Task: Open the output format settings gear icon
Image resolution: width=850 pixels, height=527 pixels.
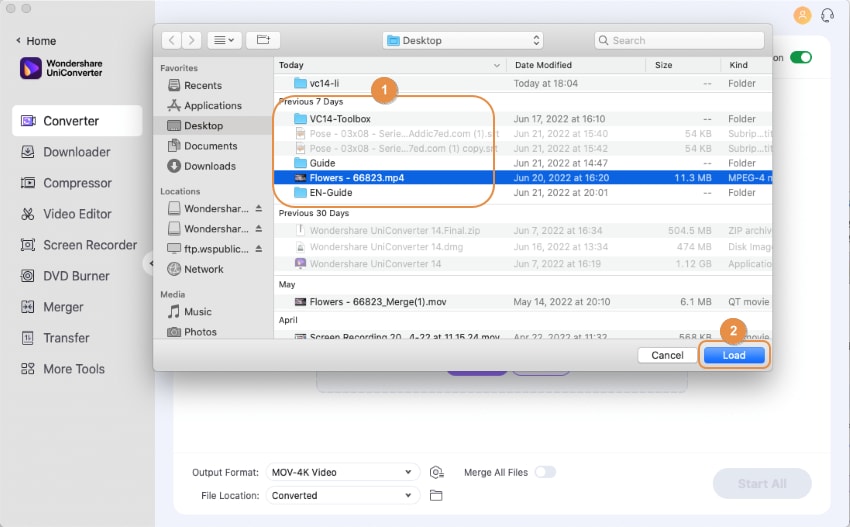Action: point(436,472)
